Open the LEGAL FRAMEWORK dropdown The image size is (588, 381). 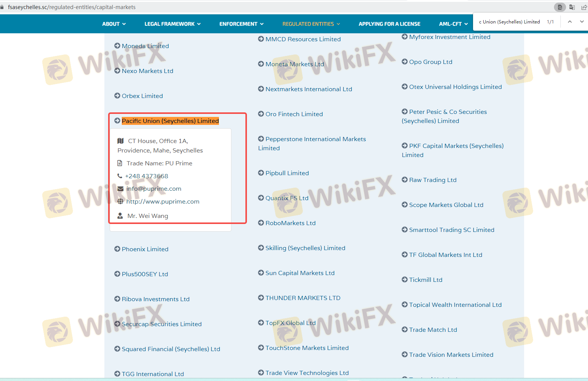point(172,24)
